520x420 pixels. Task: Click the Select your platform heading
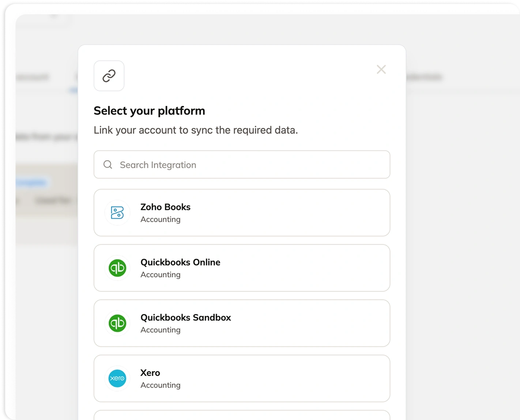tap(149, 111)
